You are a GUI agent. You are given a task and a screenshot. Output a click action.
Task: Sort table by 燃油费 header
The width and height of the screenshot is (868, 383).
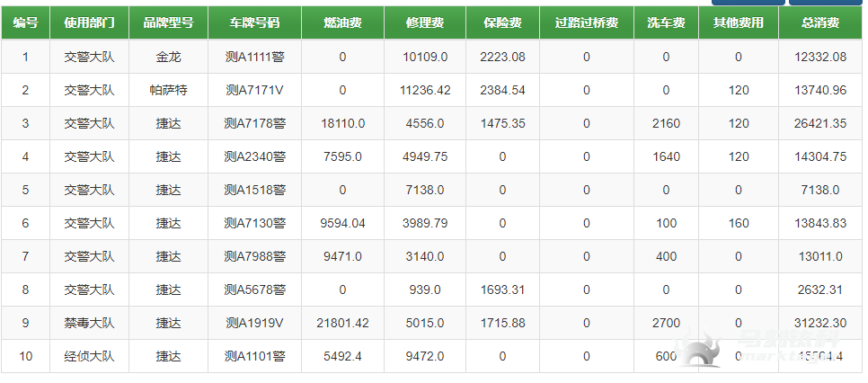[x=342, y=22]
